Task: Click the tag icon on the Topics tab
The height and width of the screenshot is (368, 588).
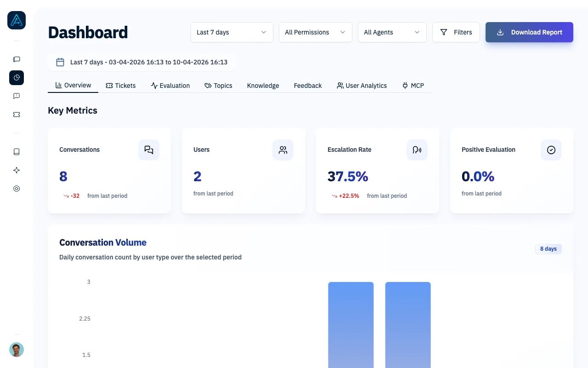Action: [x=208, y=86]
